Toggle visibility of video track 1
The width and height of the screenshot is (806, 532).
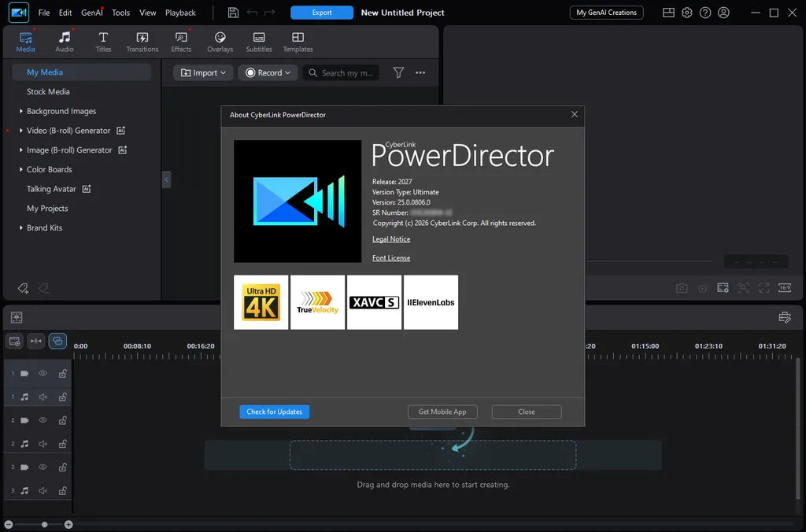(x=43, y=374)
